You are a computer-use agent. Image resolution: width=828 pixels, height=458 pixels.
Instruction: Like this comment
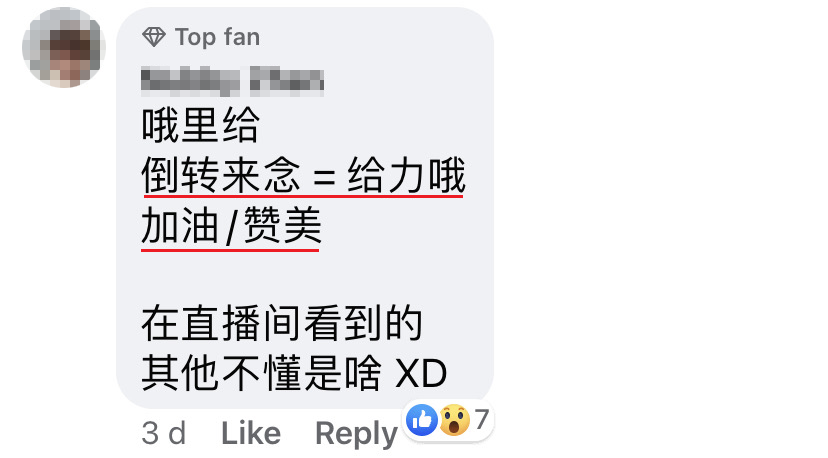tap(251, 434)
